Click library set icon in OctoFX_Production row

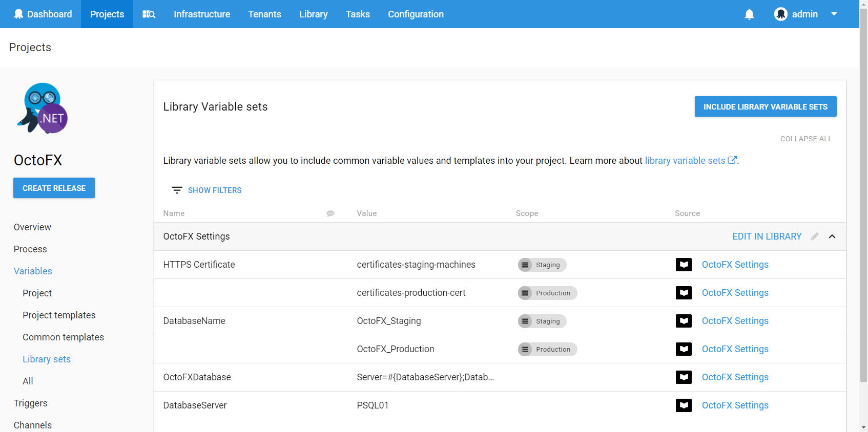click(684, 349)
